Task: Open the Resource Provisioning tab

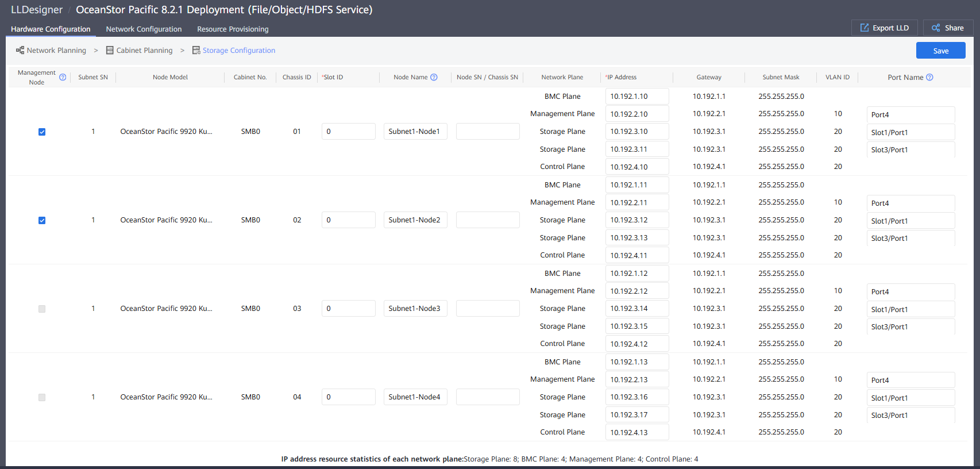Action: (233, 29)
